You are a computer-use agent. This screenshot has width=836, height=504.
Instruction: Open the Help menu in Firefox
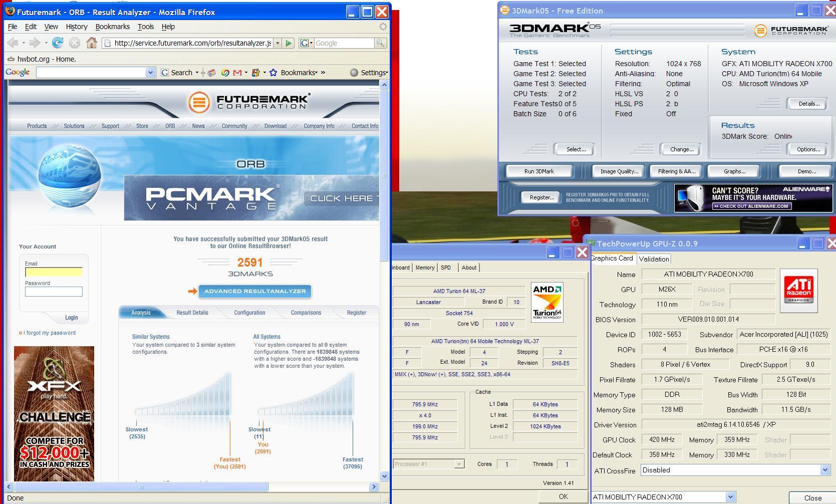click(x=168, y=27)
